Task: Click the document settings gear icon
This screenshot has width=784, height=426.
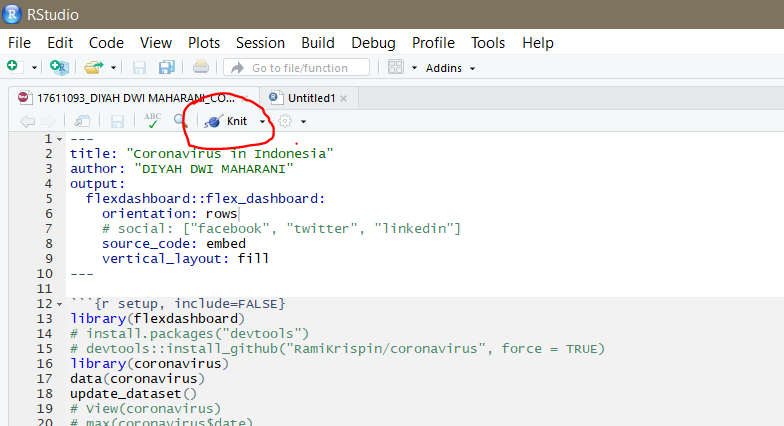Action: [x=284, y=121]
